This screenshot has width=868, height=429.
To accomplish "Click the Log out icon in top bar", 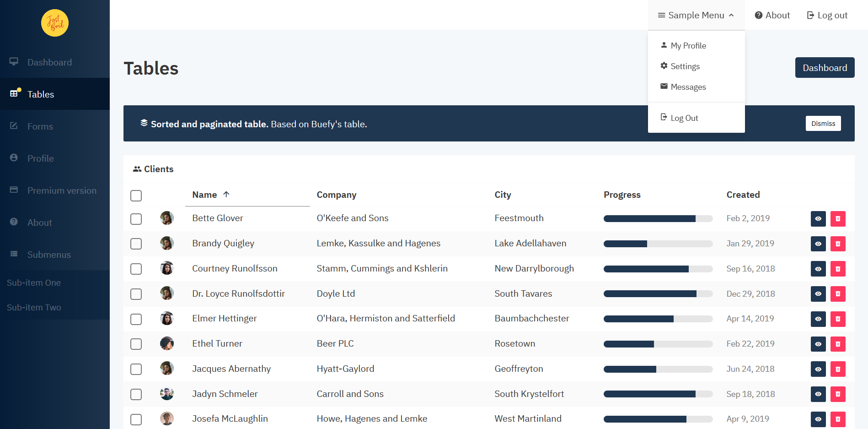I will [x=810, y=15].
